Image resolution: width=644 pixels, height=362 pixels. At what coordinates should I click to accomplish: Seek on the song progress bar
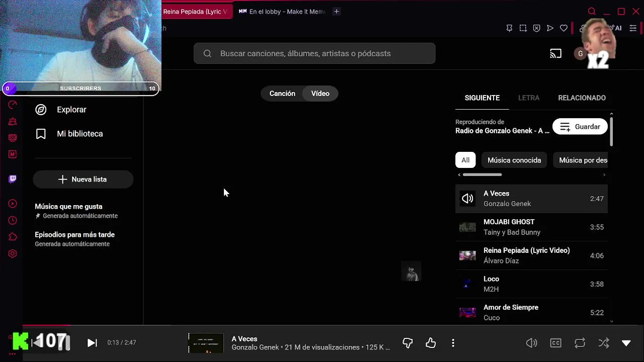coord(333,326)
